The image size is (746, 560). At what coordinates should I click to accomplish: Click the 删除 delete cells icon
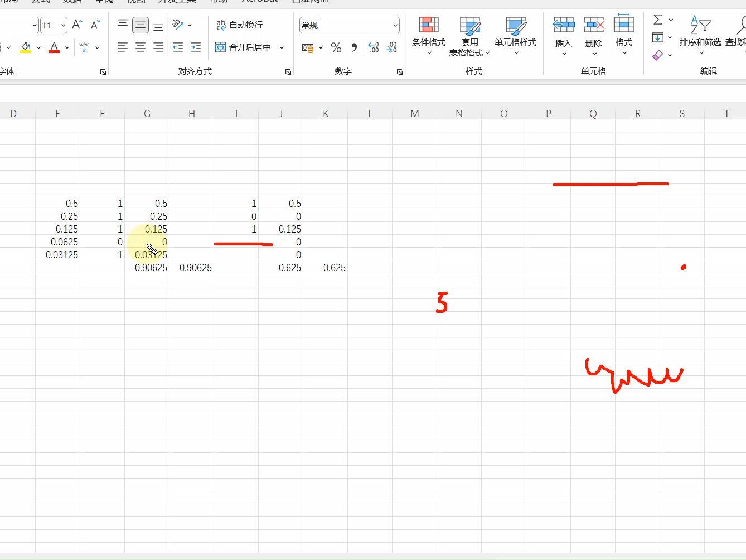pyautogui.click(x=594, y=25)
